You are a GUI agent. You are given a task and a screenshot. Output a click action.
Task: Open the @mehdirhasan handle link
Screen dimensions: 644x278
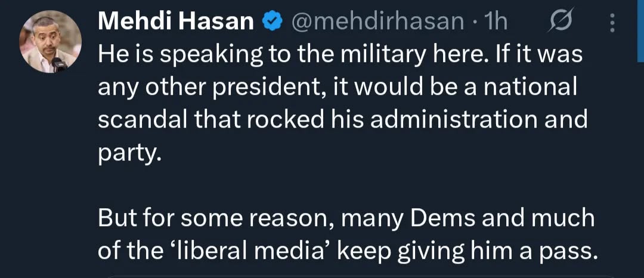tap(377, 22)
